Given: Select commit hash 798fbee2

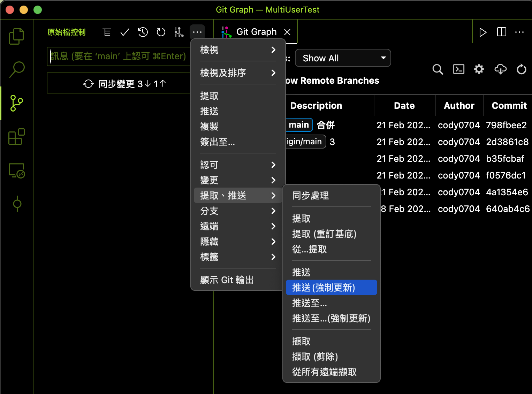Looking at the screenshot, I should [506, 125].
